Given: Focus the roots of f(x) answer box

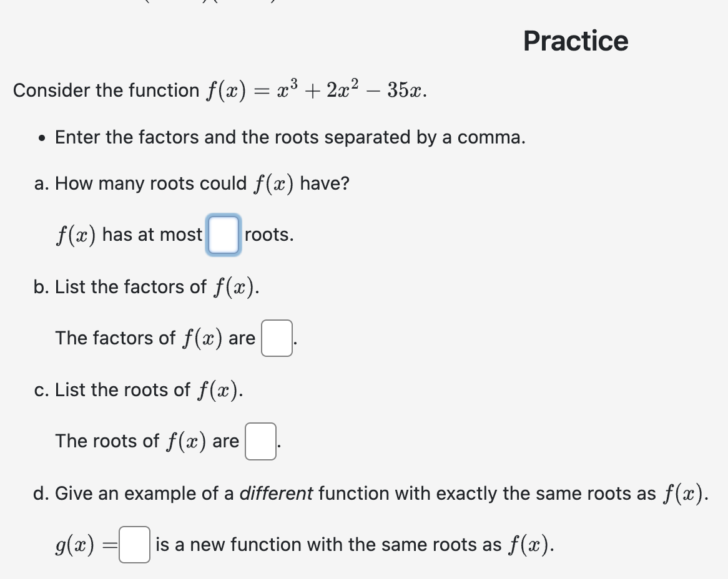Looking at the screenshot, I should click(x=260, y=441).
